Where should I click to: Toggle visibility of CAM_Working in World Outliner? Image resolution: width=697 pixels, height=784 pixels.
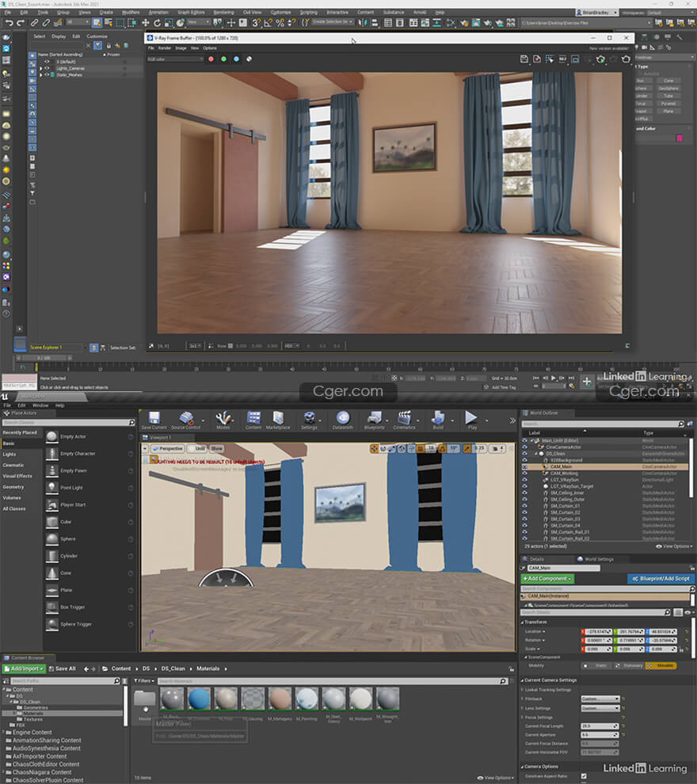524,473
